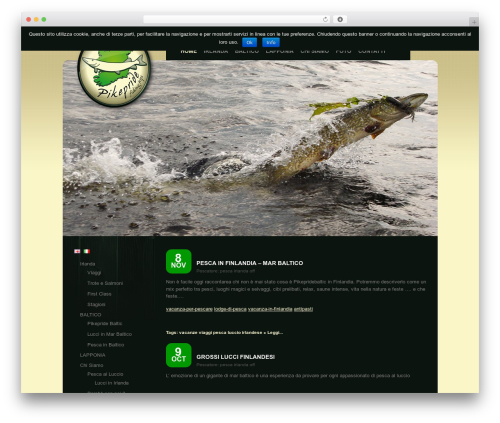
Task: Follow the vacanza-in-finlandia link
Action: click(270, 309)
